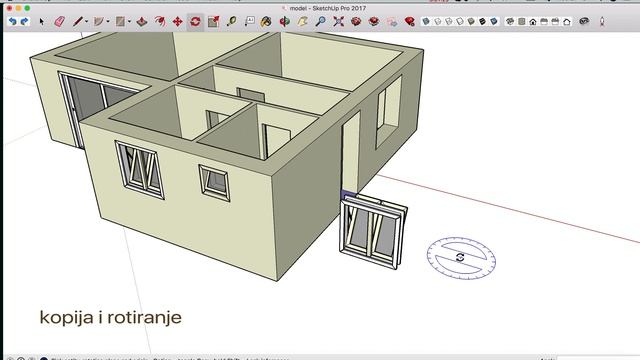Select the highlighted Rotate tool
Screen dimensions: 640x360
pos(196,21)
